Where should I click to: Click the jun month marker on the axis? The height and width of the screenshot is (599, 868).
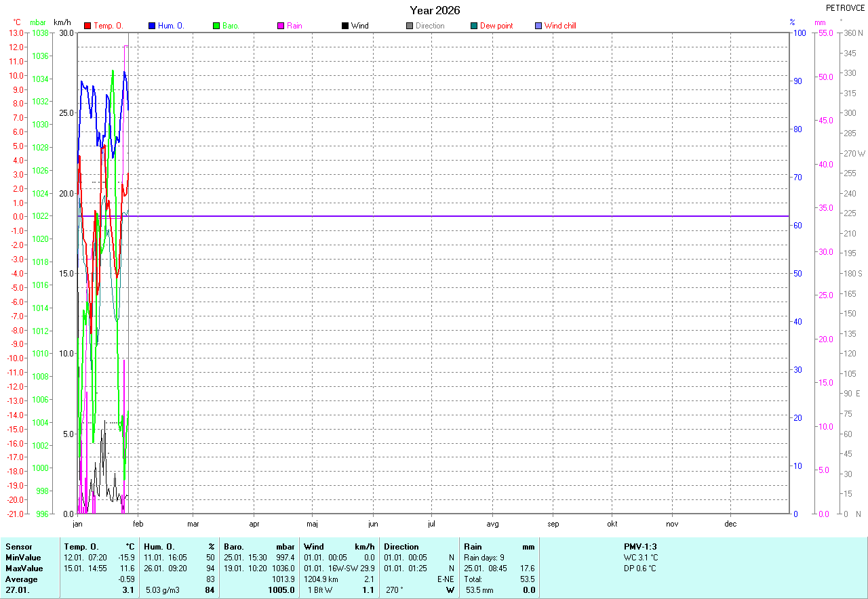373,524
